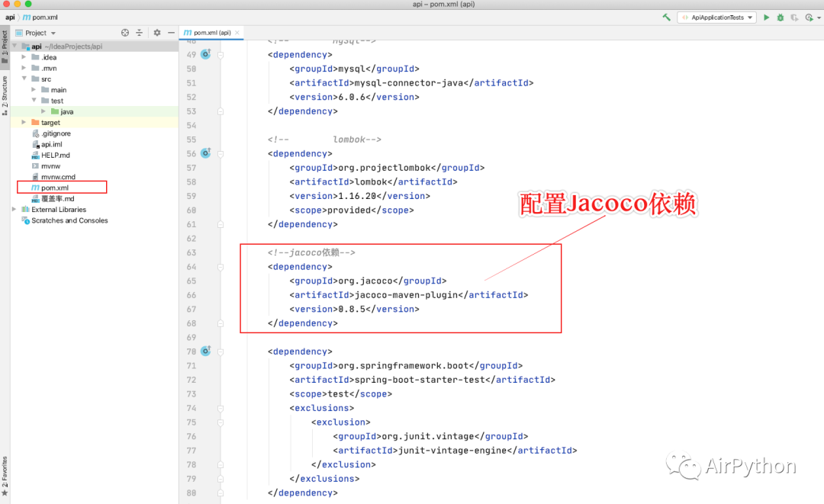The width and height of the screenshot is (824, 504).
Task: Click the pom.xml breadcrumb in navigation bar
Action: [x=40, y=18]
